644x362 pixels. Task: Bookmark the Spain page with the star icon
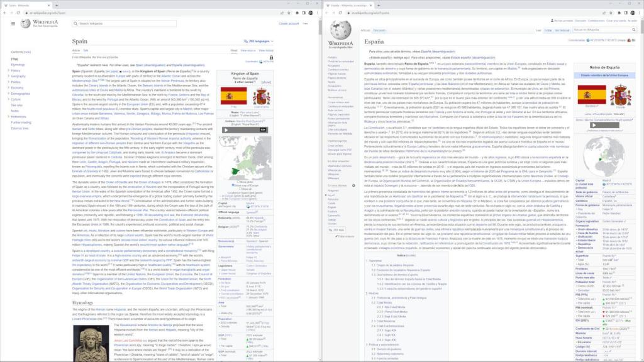pos(289,13)
